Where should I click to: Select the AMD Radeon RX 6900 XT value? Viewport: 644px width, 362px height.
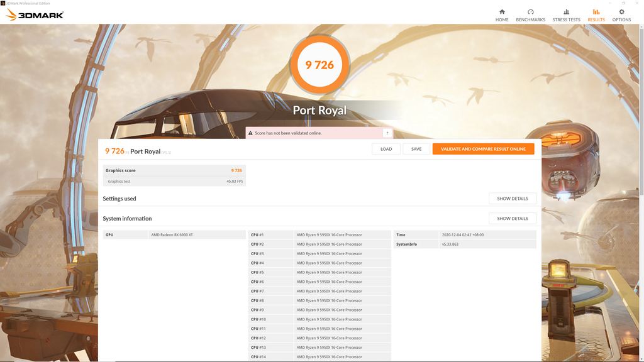click(x=172, y=235)
